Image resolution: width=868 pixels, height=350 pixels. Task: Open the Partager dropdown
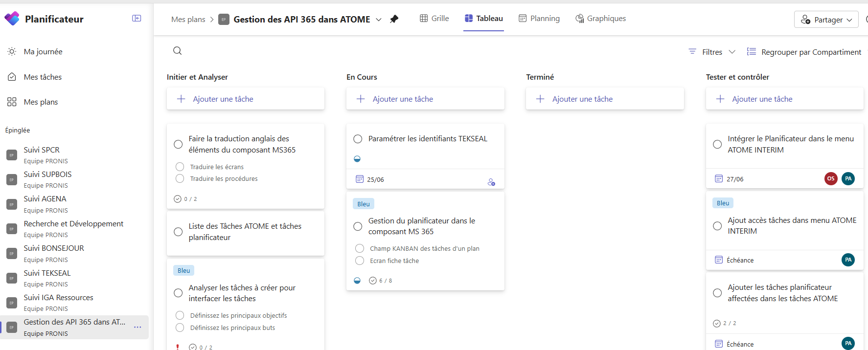[x=826, y=20]
